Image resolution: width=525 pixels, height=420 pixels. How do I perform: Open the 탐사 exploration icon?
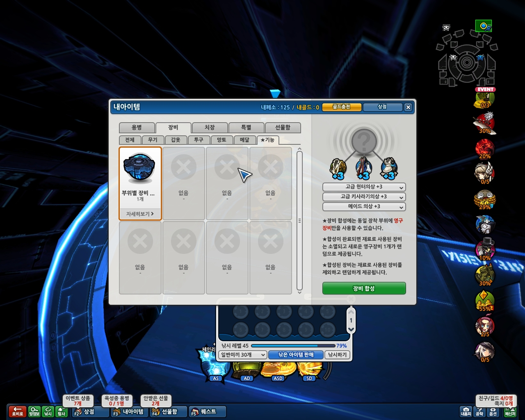(62, 411)
